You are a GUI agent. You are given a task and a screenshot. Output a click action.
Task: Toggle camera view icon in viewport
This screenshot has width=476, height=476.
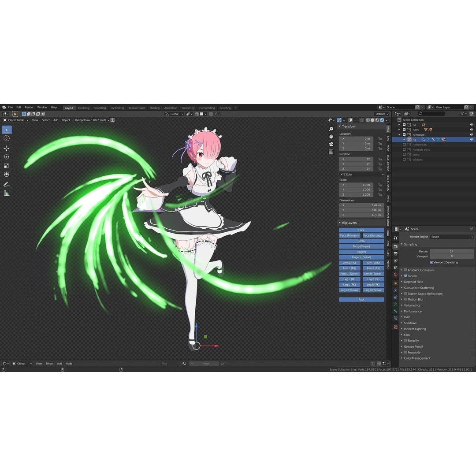pos(331,144)
